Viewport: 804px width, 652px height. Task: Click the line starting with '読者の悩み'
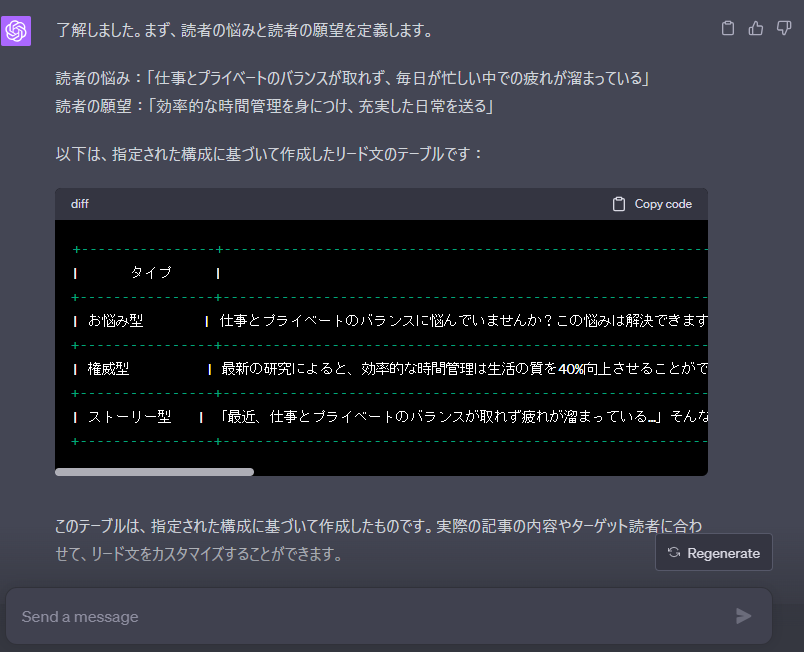point(353,78)
